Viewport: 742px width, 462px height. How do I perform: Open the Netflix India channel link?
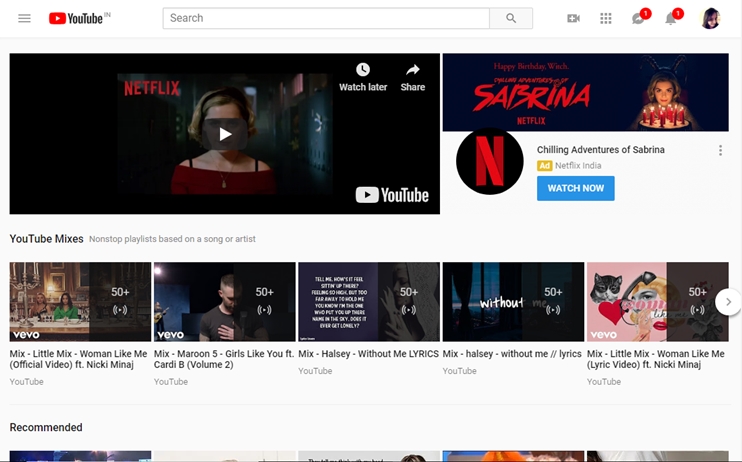click(x=578, y=166)
